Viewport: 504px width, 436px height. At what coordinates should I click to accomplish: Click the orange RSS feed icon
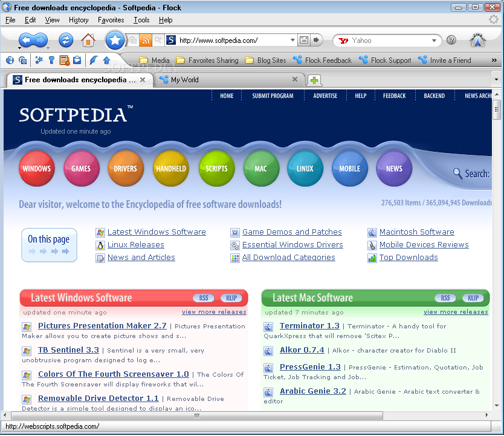click(146, 40)
